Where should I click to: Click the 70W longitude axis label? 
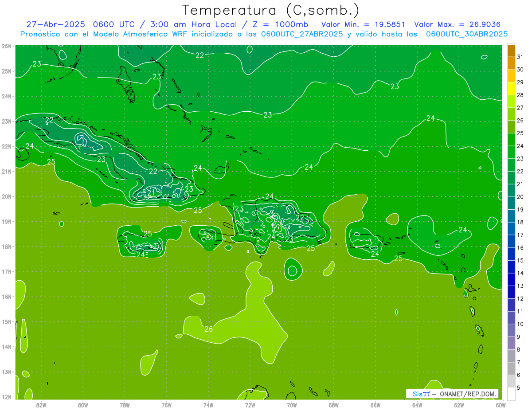pyautogui.click(x=292, y=405)
